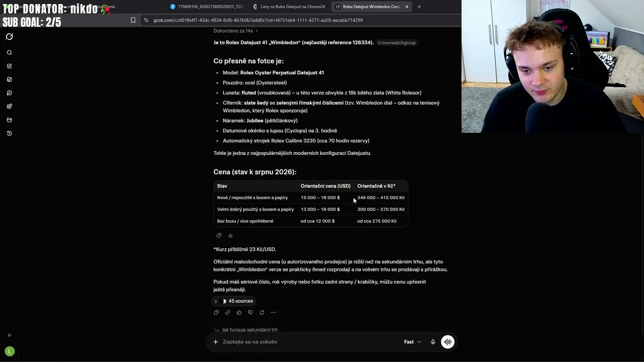644x362 pixels.
Task: Open the Files folder icon in the sidebar
Action: pos(9,120)
